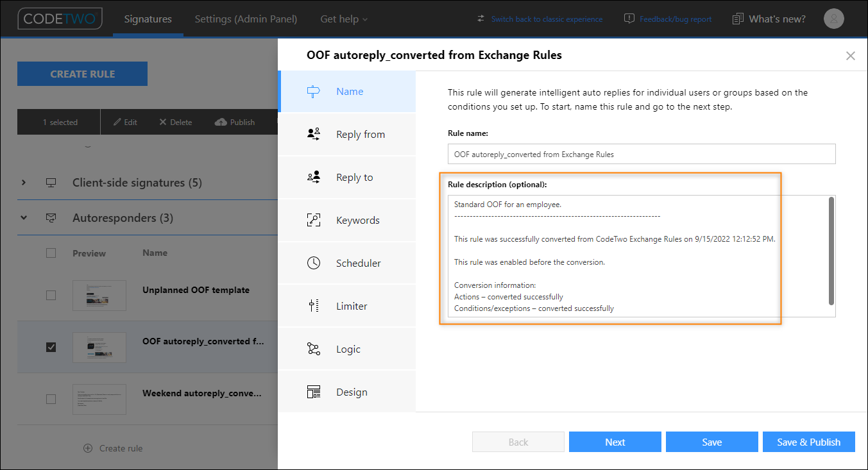This screenshot has height=470, width=868.
Task: Click the Client-side signatures monitor icon
Action: point(51,183)
